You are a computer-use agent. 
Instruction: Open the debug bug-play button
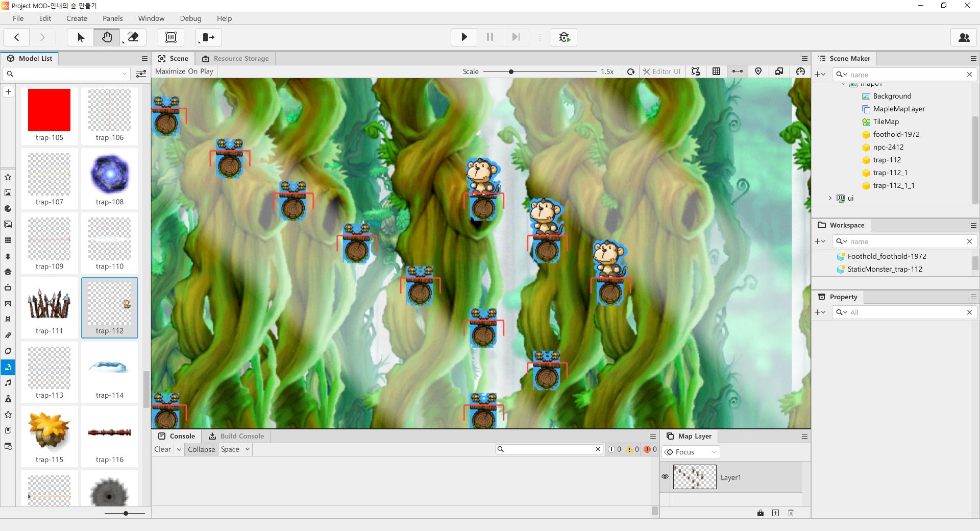pos(564,37)
